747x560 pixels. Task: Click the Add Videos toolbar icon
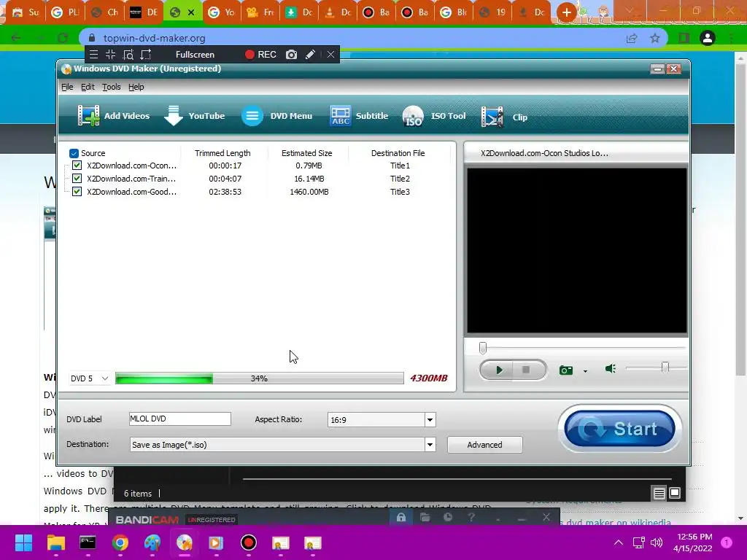pos(89,116)
